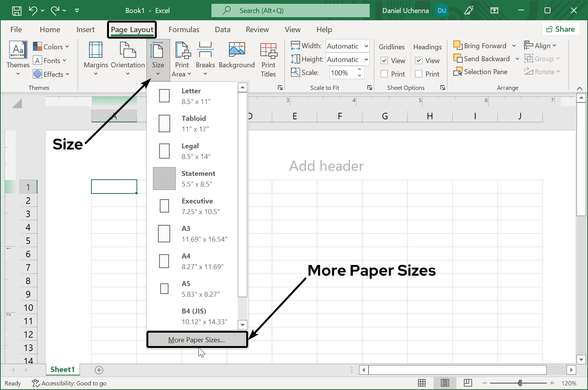Click the Save icon

coord(16,10)
